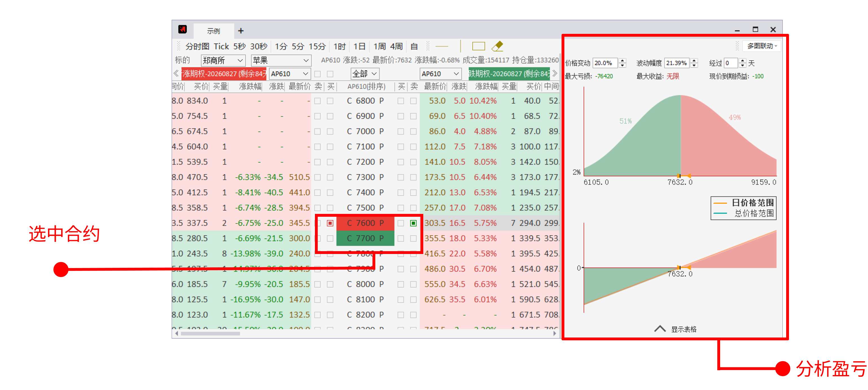The image size is (868, 390).
Task: Select the strike row C 8100 P
Action: (x=365, y=300)
